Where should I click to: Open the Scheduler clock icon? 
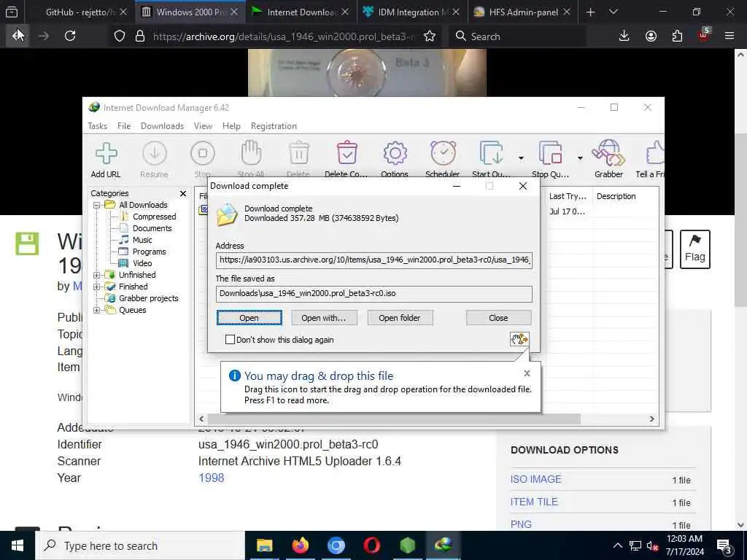coord(443,160)
